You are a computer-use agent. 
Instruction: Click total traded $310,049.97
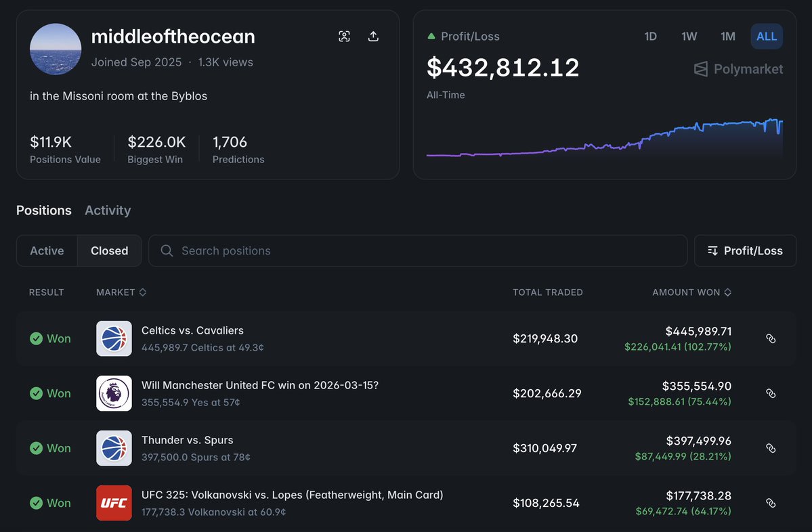coord(544,448)
